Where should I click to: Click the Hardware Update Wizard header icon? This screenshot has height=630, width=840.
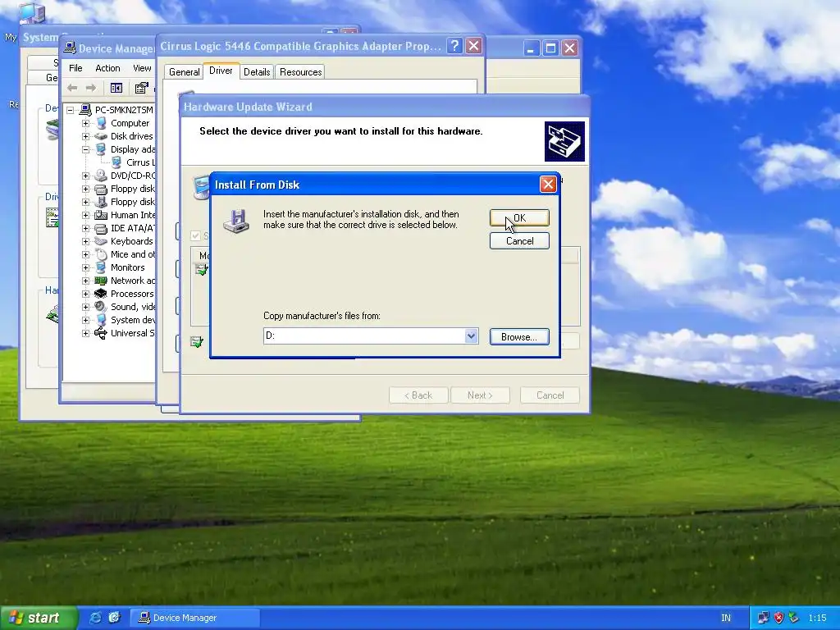564,141
